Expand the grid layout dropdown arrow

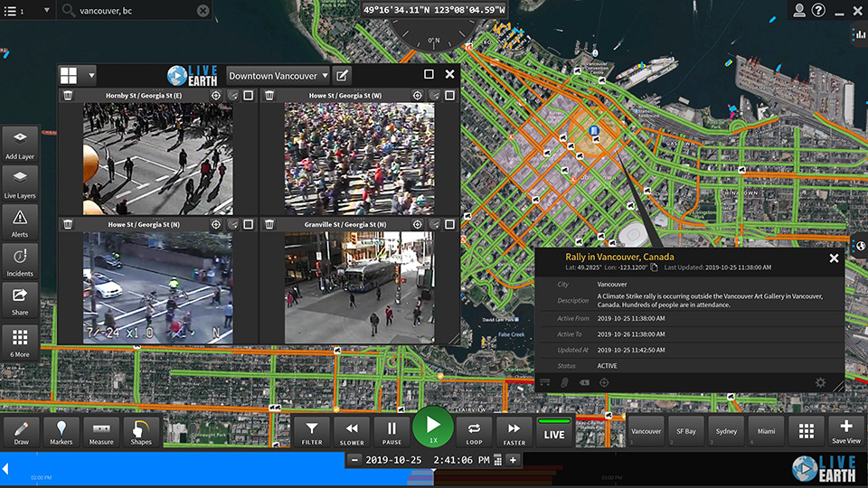click(x=91, y=75)
